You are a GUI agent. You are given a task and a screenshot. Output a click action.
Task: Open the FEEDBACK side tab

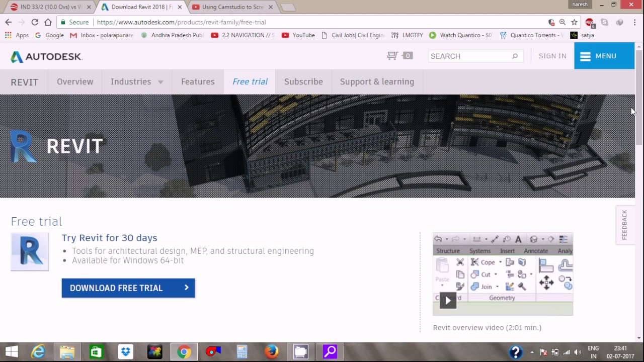(x=624, y=225)
